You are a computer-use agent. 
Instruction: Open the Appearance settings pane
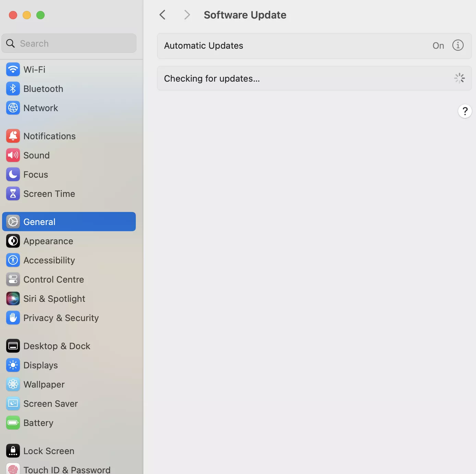(x=48, y=241)
